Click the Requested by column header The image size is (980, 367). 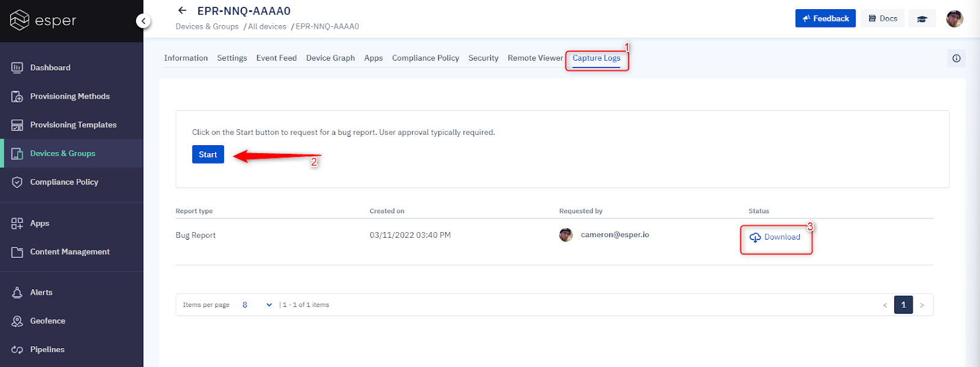pos(581,211)
